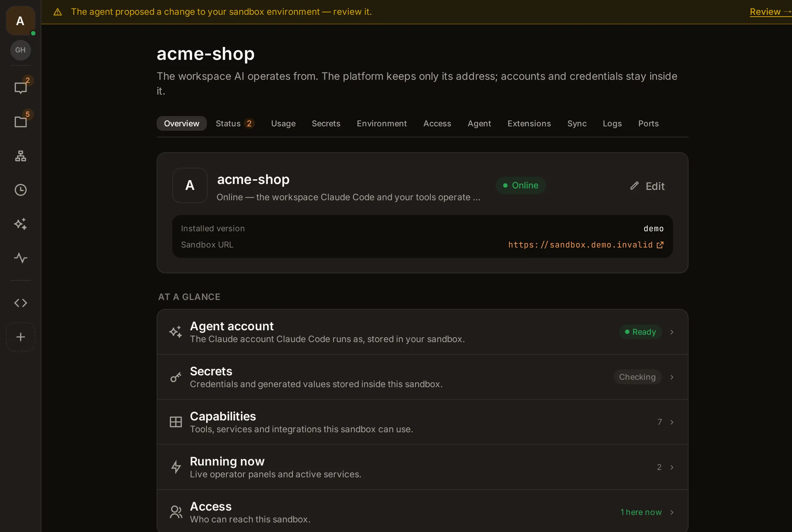Switch to the Agent tab
The width and height of the screenshot is (792, 532).
(x=479, y=123)
